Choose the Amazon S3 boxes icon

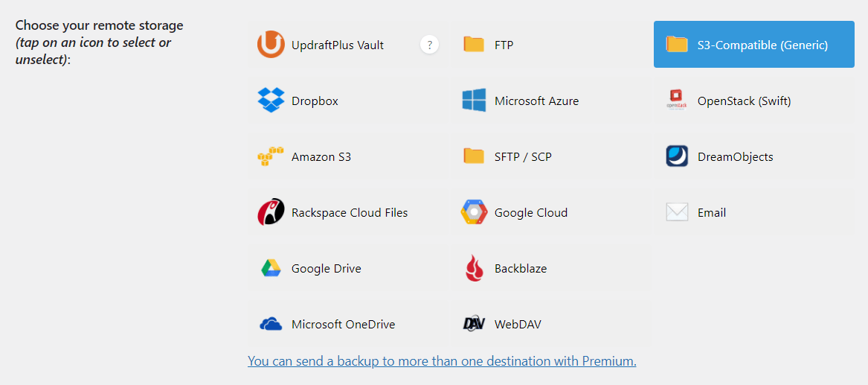271,156
